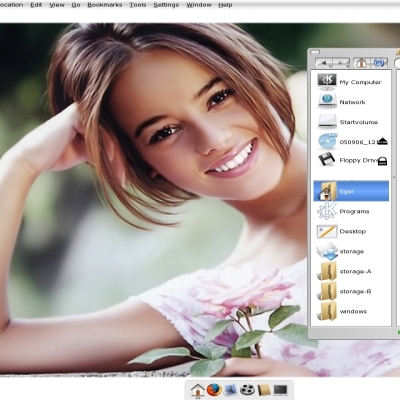
Task: Click the eject icon beside Floppy Drive
Action: tap(383, 162)
